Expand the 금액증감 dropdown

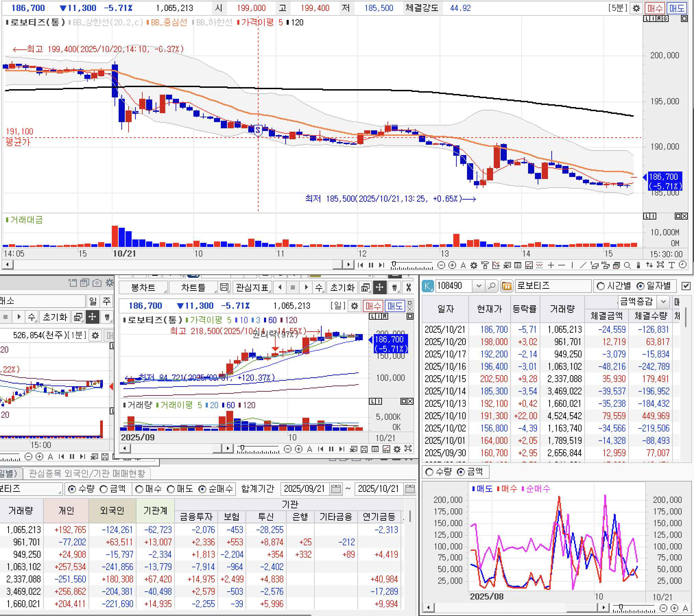[663, 302]
